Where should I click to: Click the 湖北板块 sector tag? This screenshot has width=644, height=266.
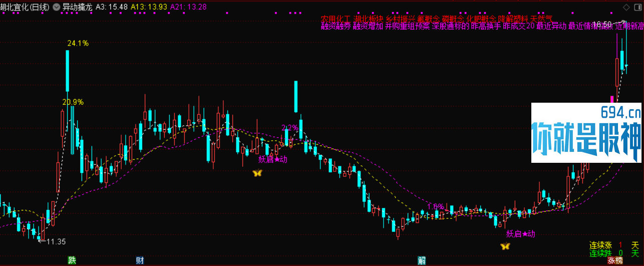pyautogui.click(x=369, y=19)
